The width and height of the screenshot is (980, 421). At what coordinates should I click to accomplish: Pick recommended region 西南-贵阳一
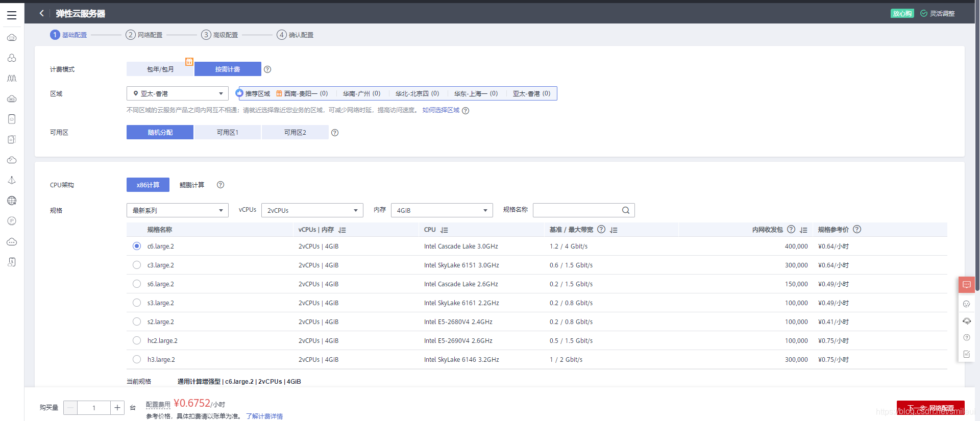point(302,93)
